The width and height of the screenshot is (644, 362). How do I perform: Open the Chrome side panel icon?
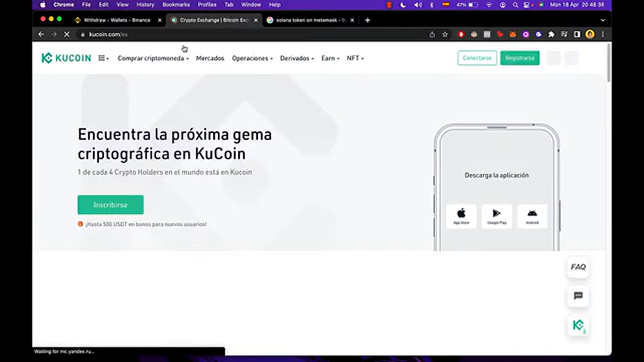[577, 34]
